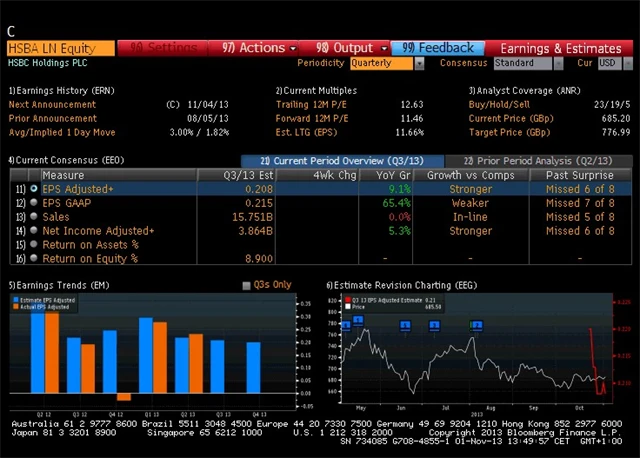The width and height of the screenshot is (640, 458).
Task: Select the EPS GAAP radio button
Action: click(x=34, y=202)
